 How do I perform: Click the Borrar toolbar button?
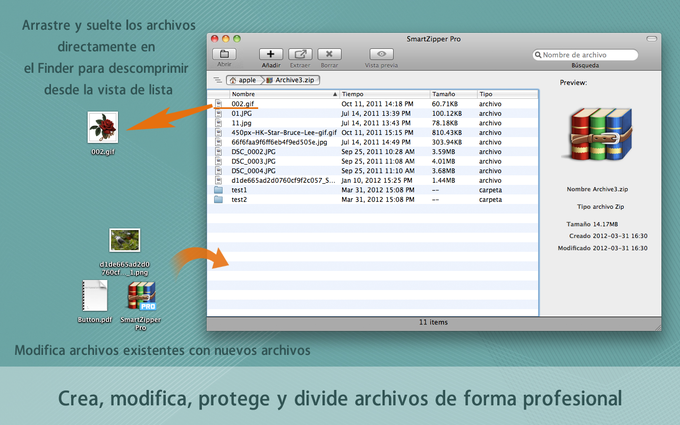pos(329,54)
